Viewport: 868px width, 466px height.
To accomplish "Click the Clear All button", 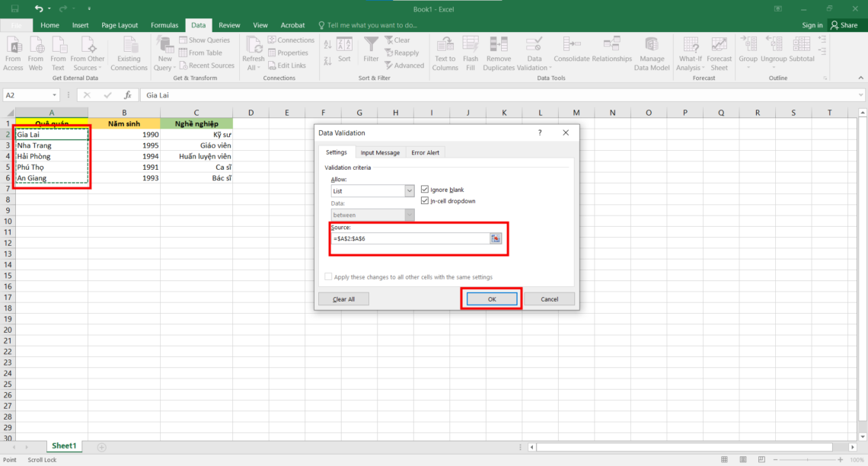I will (343, 298).
